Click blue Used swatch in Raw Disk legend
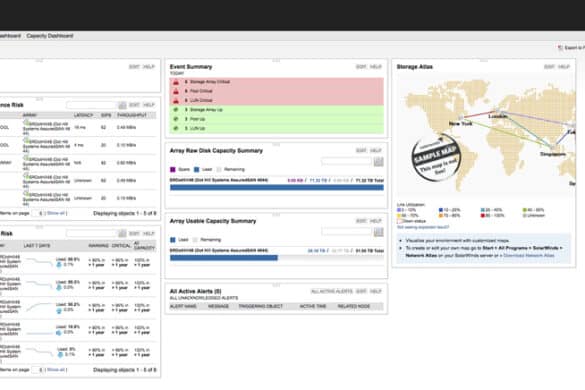The image size is (585, 390). click(x=197, y=169)
